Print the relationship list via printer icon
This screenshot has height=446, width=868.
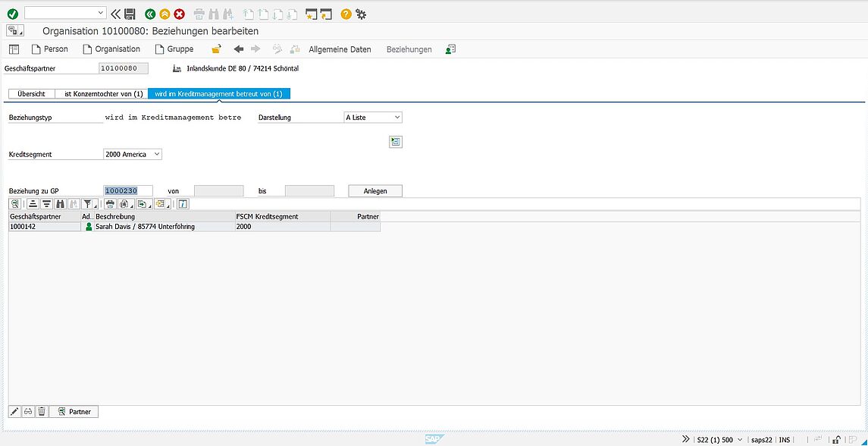pyautogui.click(x=110, y=203)
